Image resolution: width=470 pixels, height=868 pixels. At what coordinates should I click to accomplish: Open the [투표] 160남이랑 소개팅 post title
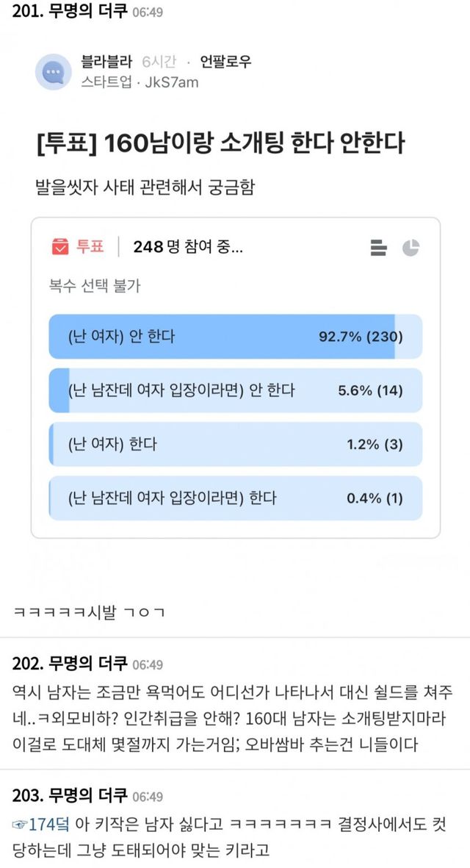coord(220,143)
